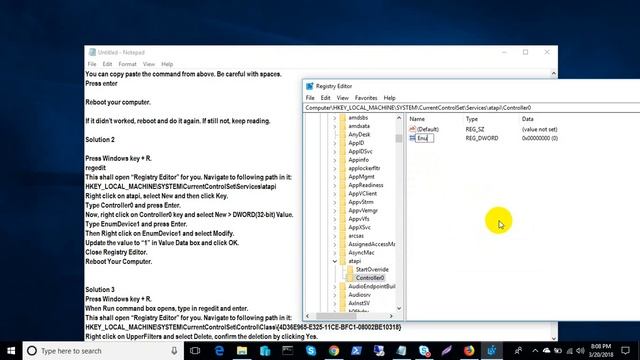Expand the Audiosrv registry key
Viewport: 640px width, 360px height.
pyautogui.click(x=335, y=295)
